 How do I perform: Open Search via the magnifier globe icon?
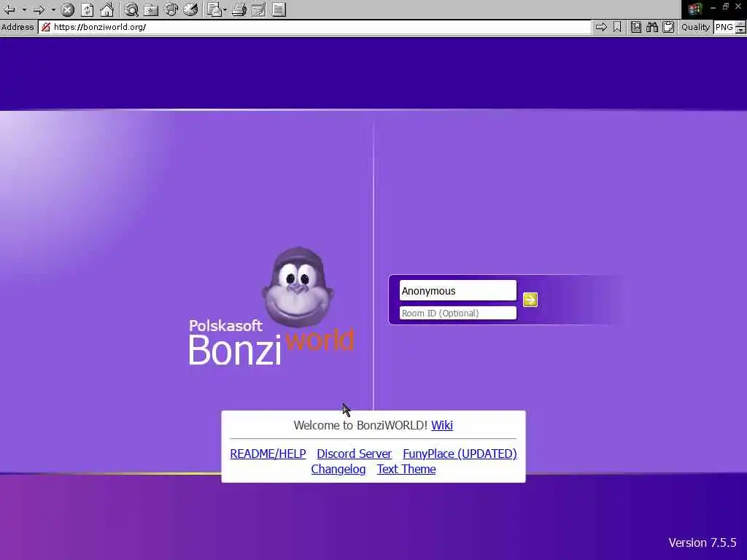click(x=131, y=9)
